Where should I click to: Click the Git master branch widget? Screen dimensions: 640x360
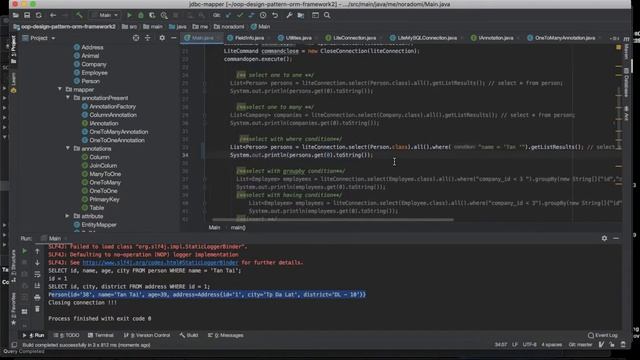point(580,344)
